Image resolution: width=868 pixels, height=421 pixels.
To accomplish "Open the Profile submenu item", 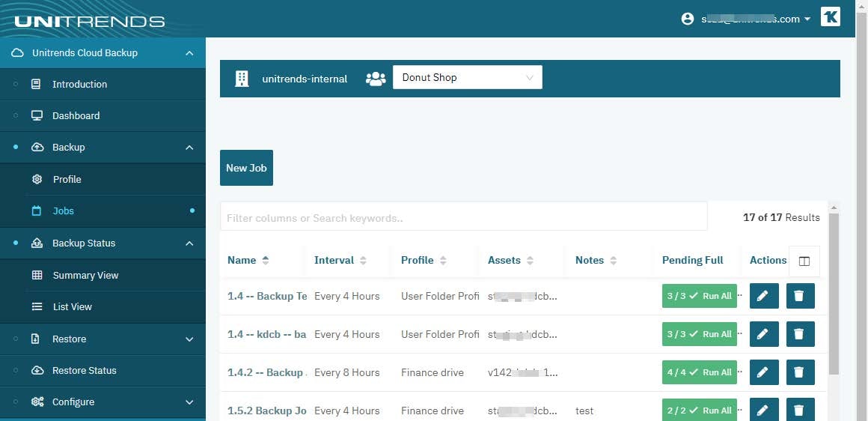I will (x=103, y=180).
